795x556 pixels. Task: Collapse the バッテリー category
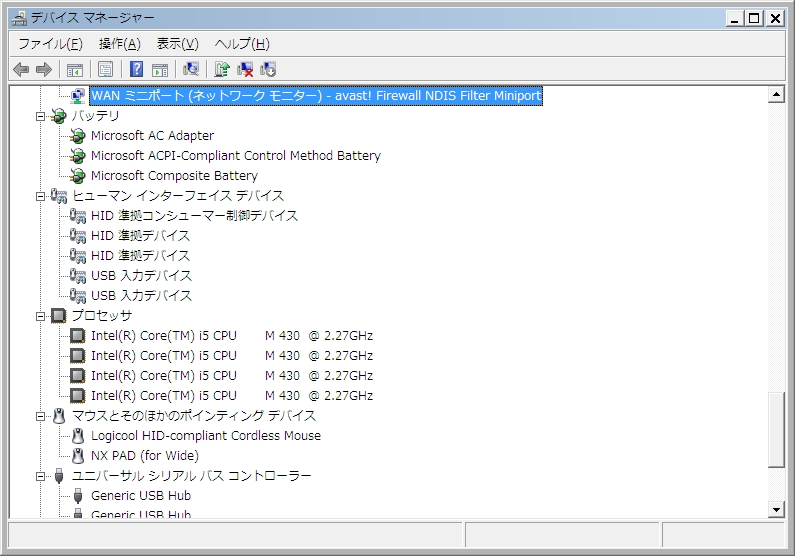(x=41, y=116)
